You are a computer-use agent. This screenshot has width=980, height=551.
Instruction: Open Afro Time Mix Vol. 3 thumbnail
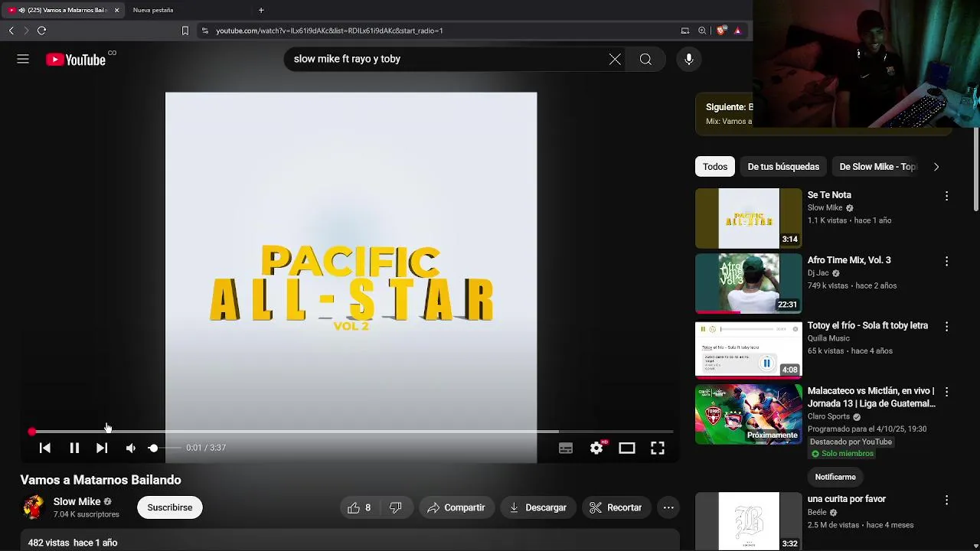pos(748,283)
